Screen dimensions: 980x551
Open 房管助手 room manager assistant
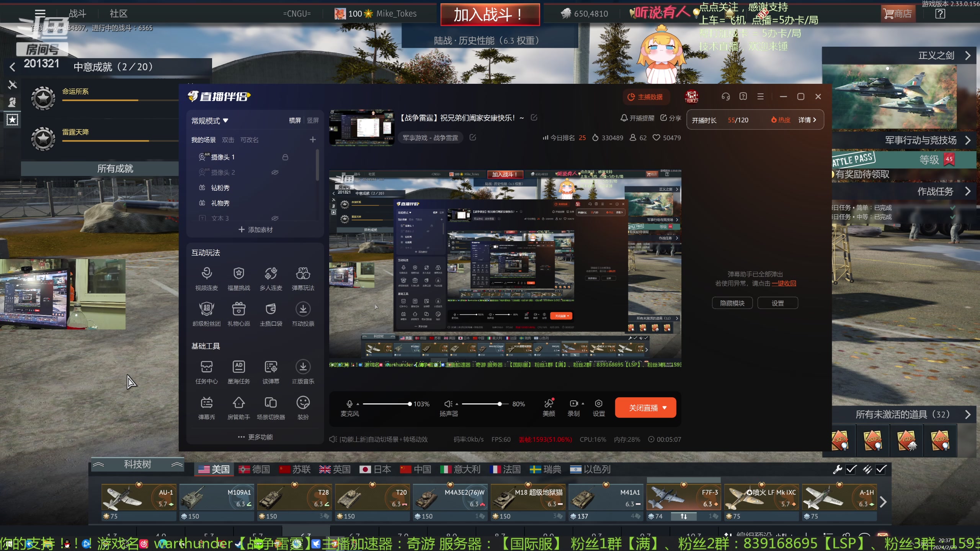[x=239, y=403]
